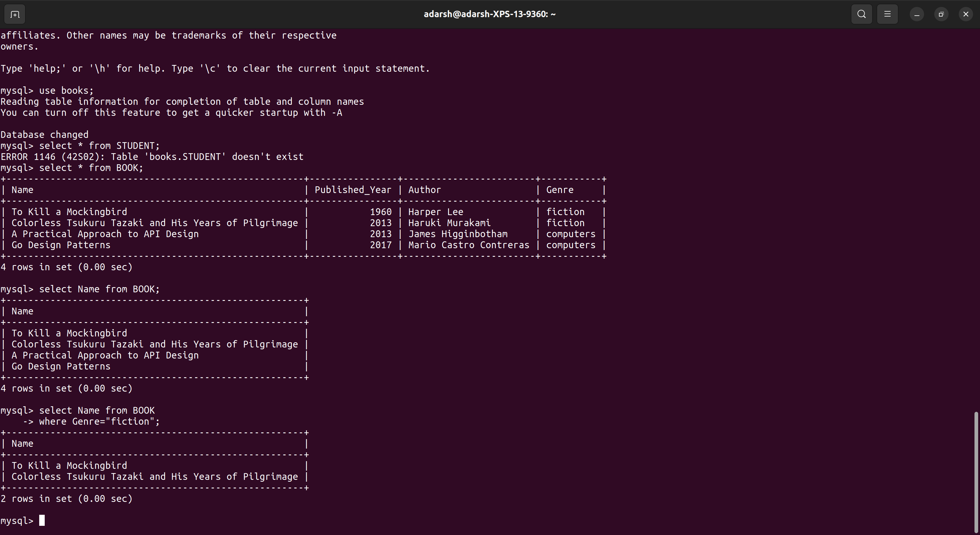Click the Published_Year column header

tap(353, 190)
